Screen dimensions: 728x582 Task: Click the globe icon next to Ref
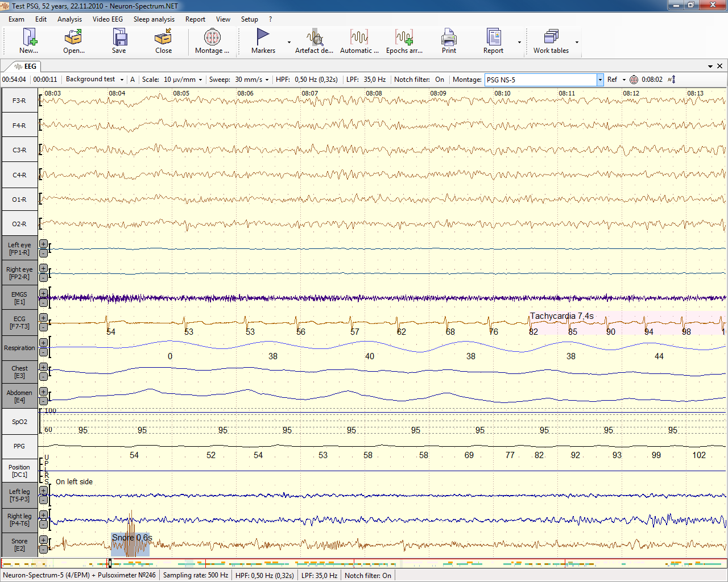point(634,80)
